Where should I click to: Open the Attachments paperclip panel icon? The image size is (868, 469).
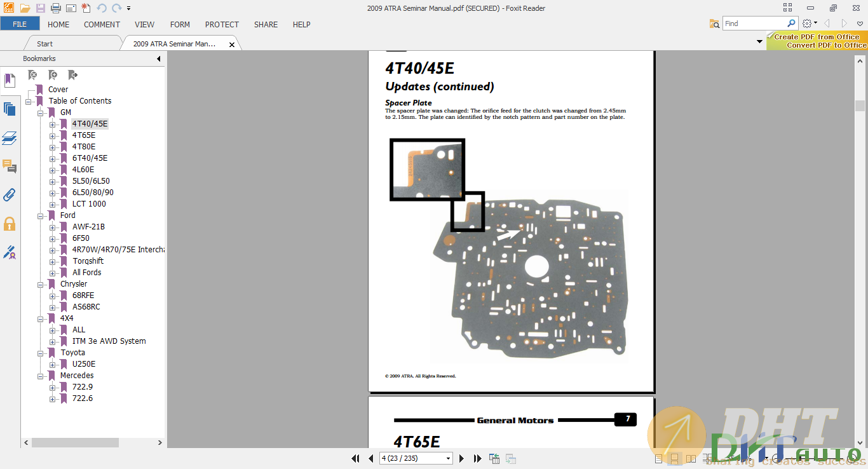10,195
